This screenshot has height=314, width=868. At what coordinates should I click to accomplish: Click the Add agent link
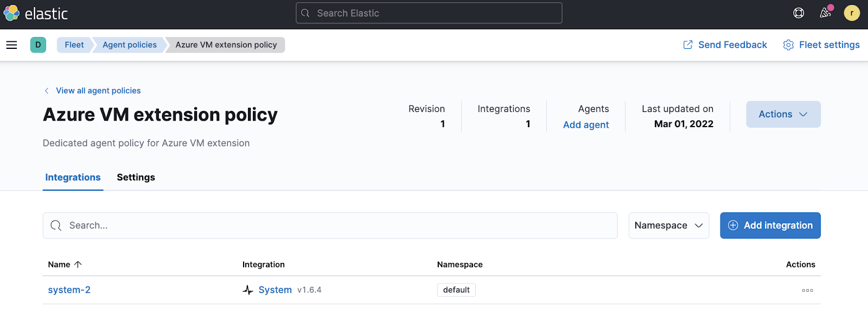coord(585,125)
